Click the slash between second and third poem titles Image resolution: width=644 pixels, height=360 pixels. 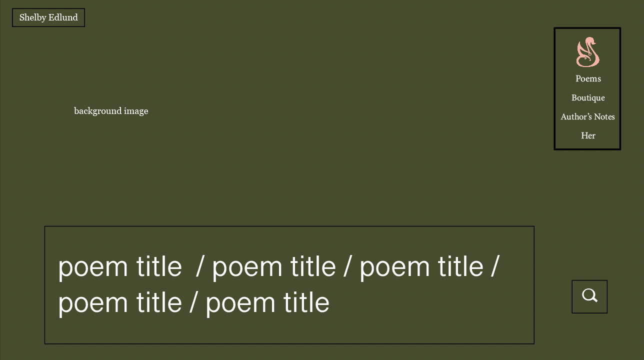[347, 266]
